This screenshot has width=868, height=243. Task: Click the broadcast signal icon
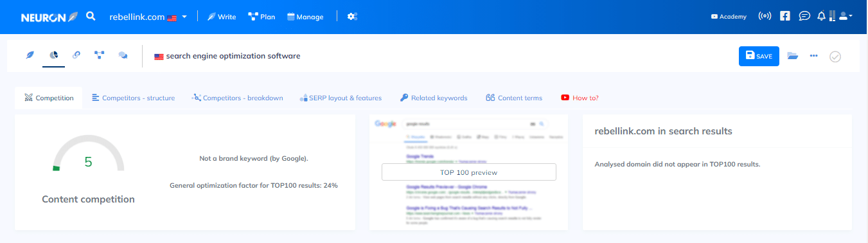click(x=765, y=17)
